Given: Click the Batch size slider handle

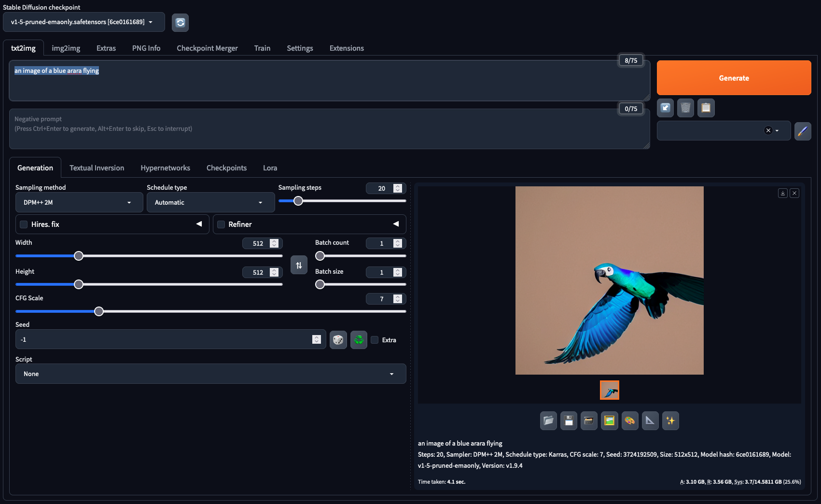Looking at the screenshot, I should (x=320, y=284).
